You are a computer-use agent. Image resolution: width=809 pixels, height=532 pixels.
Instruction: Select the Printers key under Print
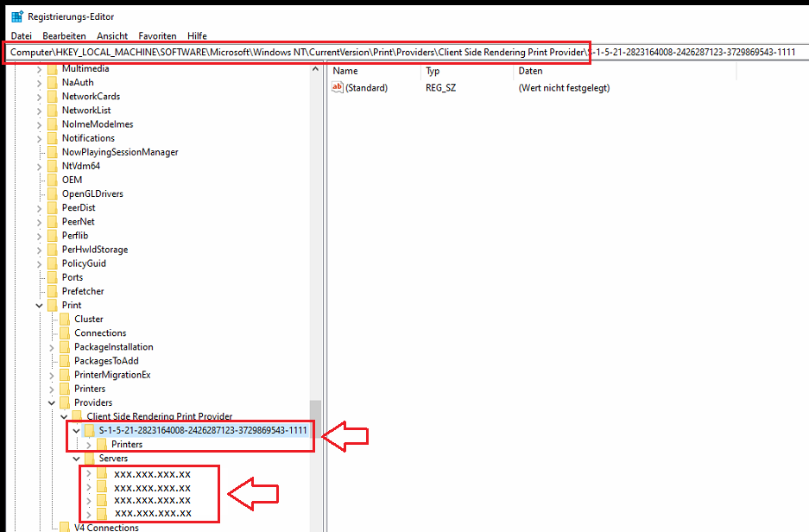(x=90, y=389)
